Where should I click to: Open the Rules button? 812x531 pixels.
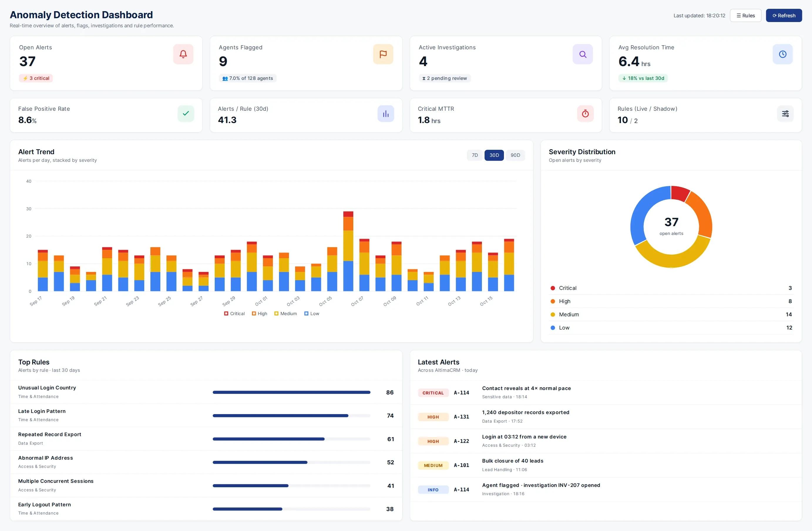(x=745, y=15)
